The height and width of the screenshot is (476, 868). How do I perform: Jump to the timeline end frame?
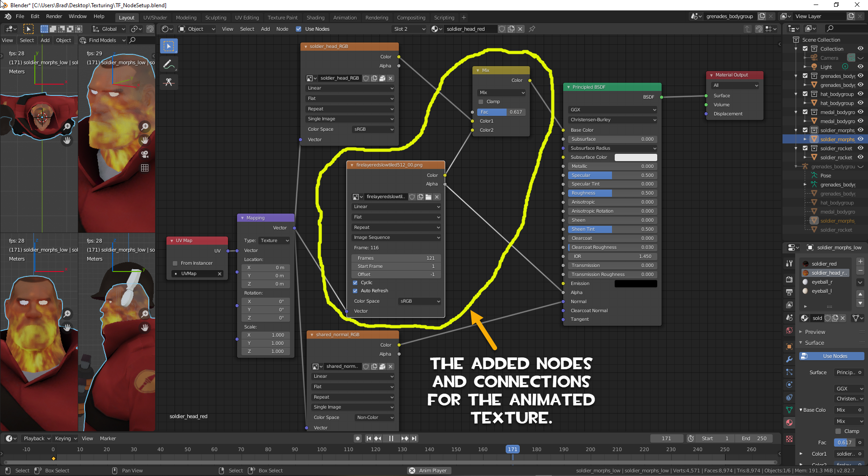tap(414, 438)
